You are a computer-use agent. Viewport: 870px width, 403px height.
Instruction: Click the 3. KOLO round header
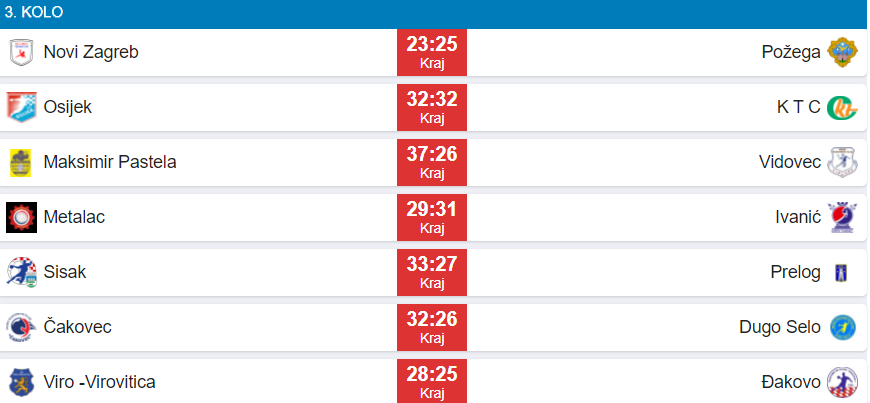pyautogui.click(x=35, y=14)
